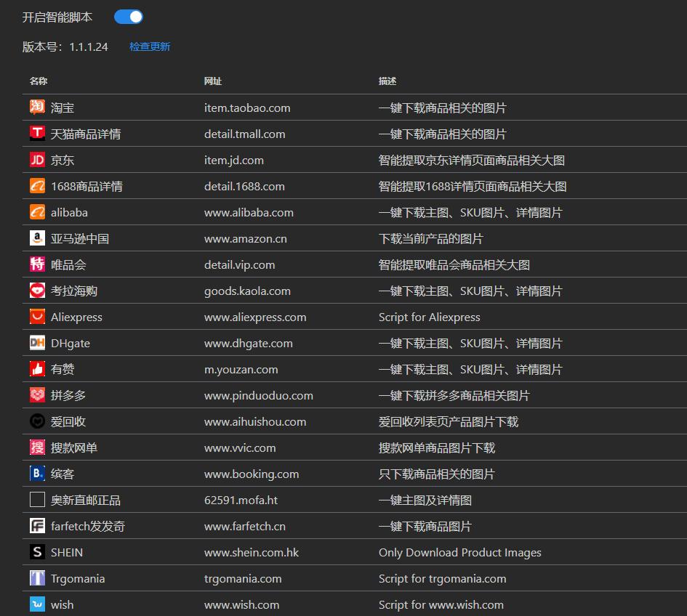The height and width of the screenshot is (616, 687).
Task: Click the detail.1688.com address text
Action: 244,186
